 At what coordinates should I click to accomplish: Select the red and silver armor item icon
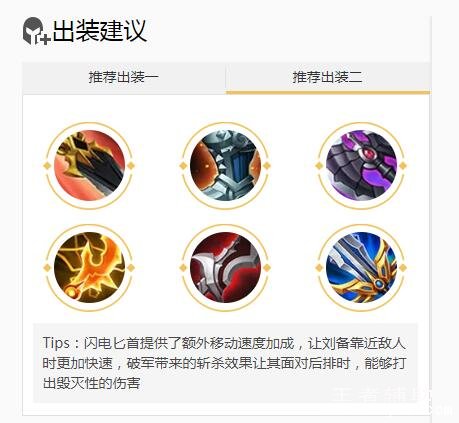pos(225,267)
